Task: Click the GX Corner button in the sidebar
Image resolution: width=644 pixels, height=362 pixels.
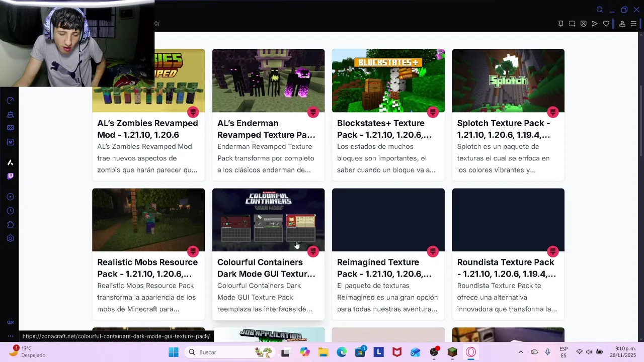Action: [10, 322]
